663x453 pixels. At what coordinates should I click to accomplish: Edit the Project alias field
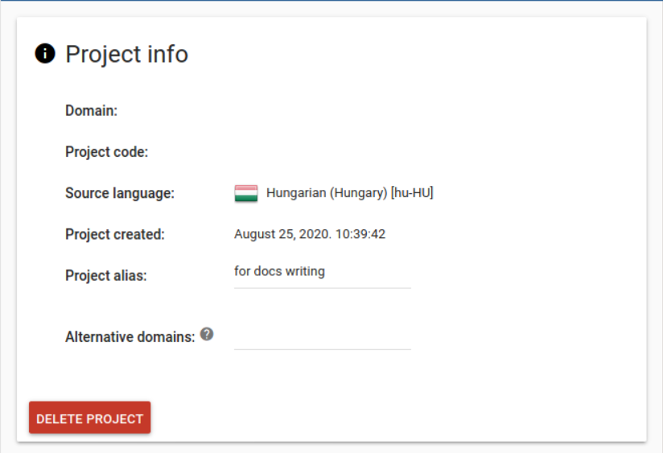coord(322,272)
